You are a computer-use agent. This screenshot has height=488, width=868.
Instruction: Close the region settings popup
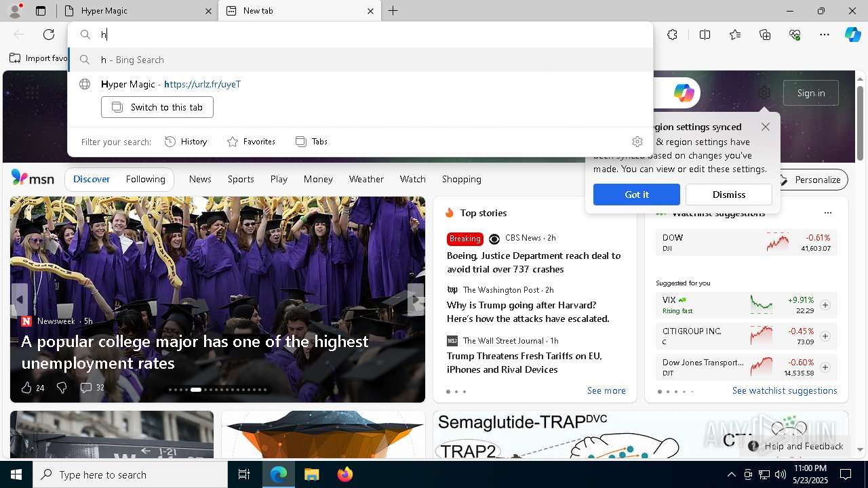pyautogui.click(x=766, y=127)
